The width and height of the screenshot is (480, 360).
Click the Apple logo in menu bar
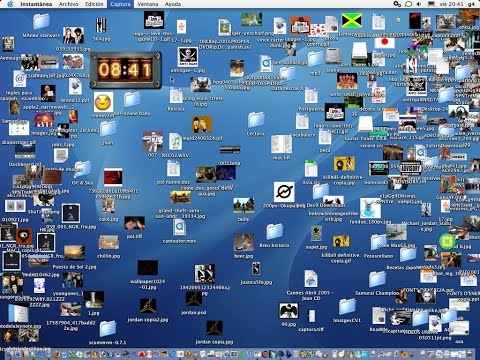pyautogui.click(x=10, y=4)
